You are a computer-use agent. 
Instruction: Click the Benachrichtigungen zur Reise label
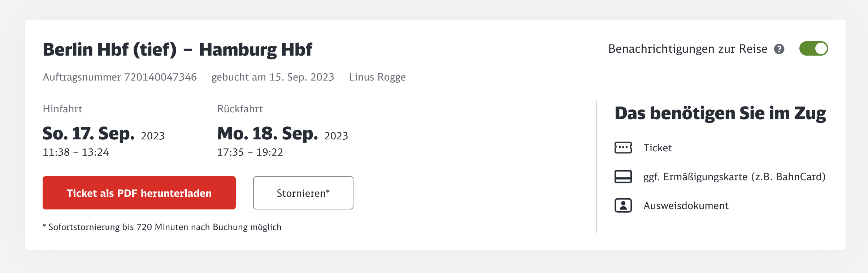point(687,49)
